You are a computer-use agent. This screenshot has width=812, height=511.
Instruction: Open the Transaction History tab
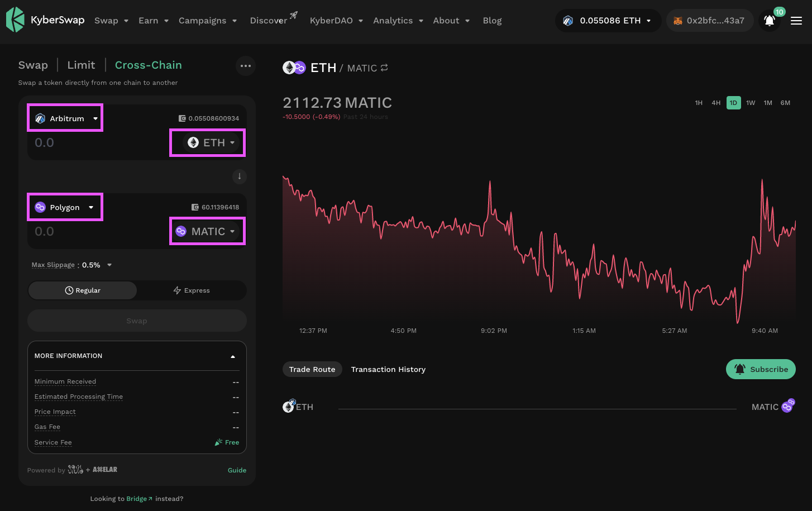[388, 369]
